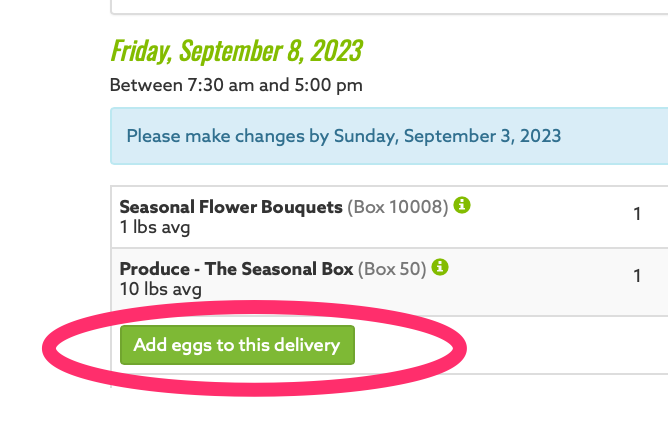Click the blue make-changes deadline notice
Viewport: 668px width, 438px height.
(389, 136)
